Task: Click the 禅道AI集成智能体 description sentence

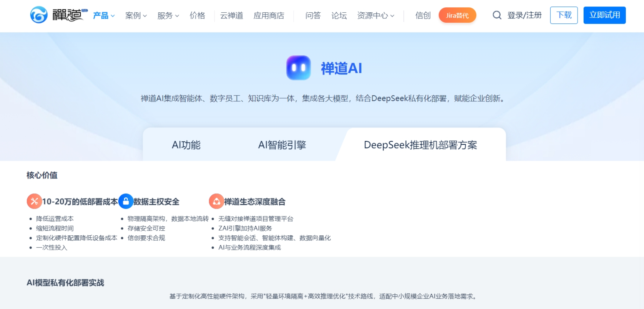Action: tap(322, 99)
